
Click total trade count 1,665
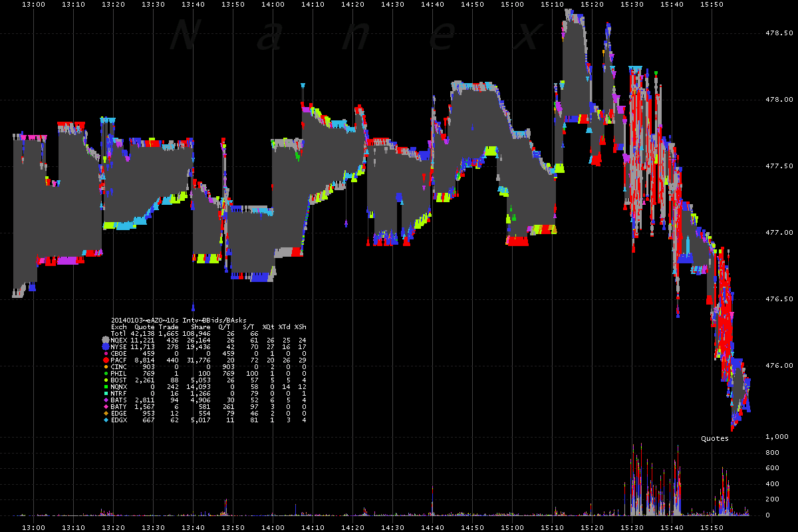coord(168,333)
